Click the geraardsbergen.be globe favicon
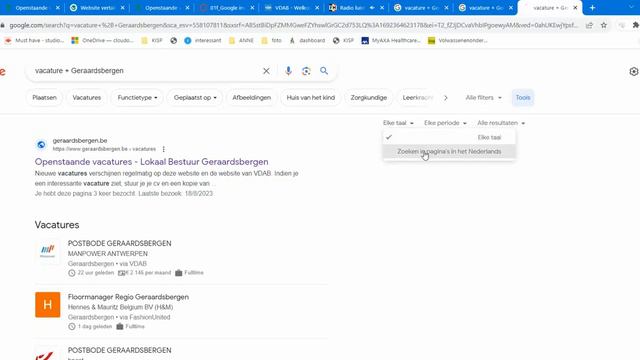The height and width of the screenshot is (360, 640). pyautogui.click(x=41, y=144)
